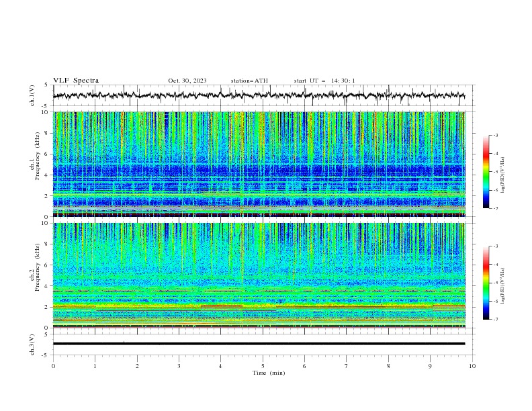Screen dimensions: 532x411
Task: Click inside the ch.1 spectrogram panel
Action: 259,164
